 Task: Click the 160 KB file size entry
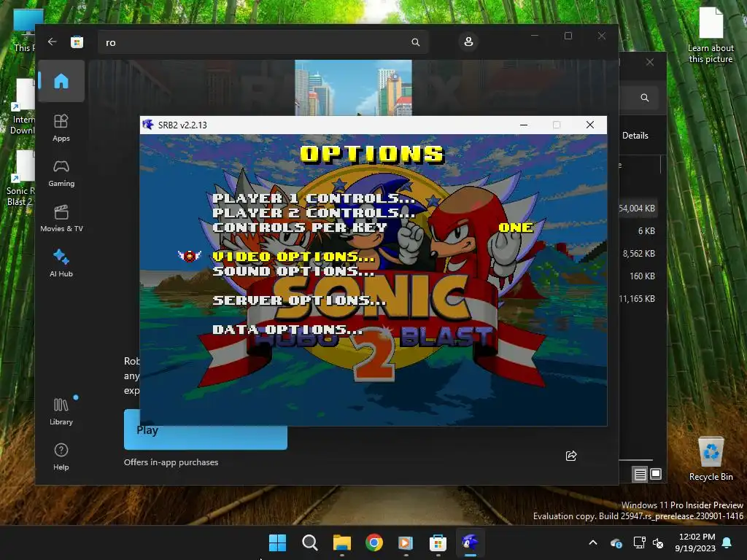coord(642,276)
